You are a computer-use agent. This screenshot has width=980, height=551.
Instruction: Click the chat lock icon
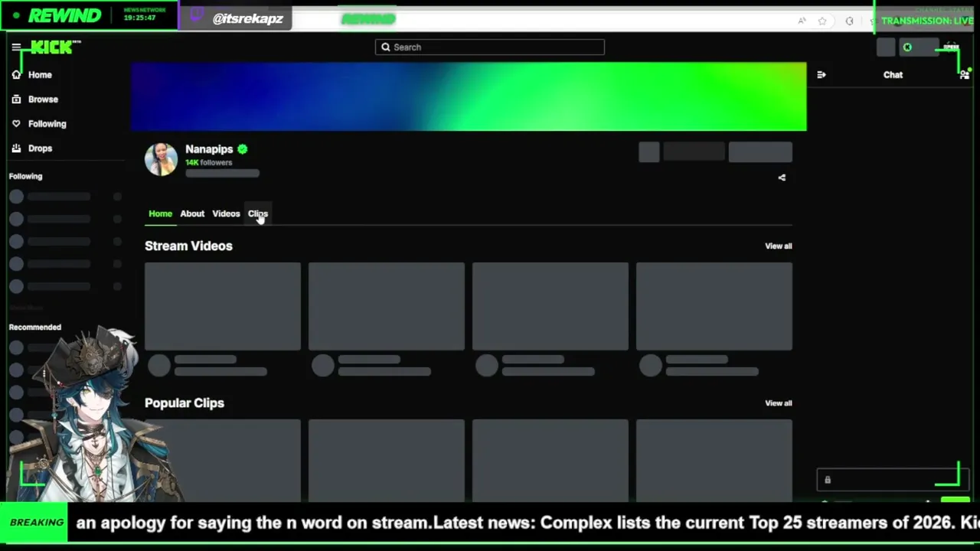click(x=828, y=480)
